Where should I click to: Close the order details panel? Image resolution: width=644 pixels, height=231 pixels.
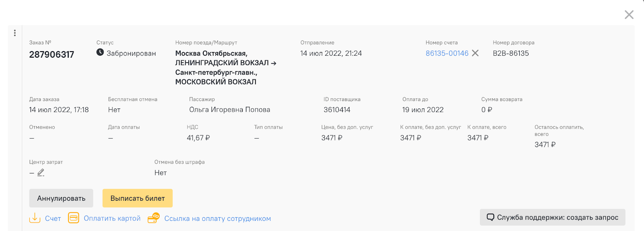[629, 15]
